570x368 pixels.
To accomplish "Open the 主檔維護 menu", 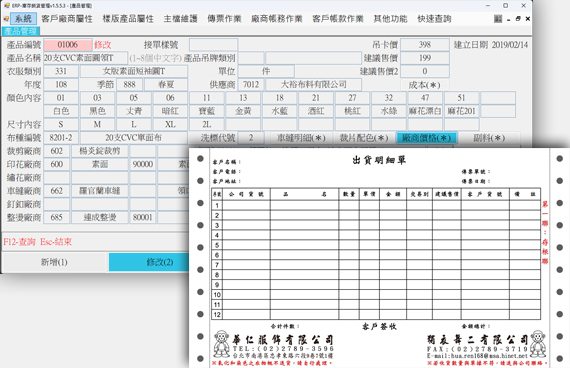I will [x=180, y=19].
